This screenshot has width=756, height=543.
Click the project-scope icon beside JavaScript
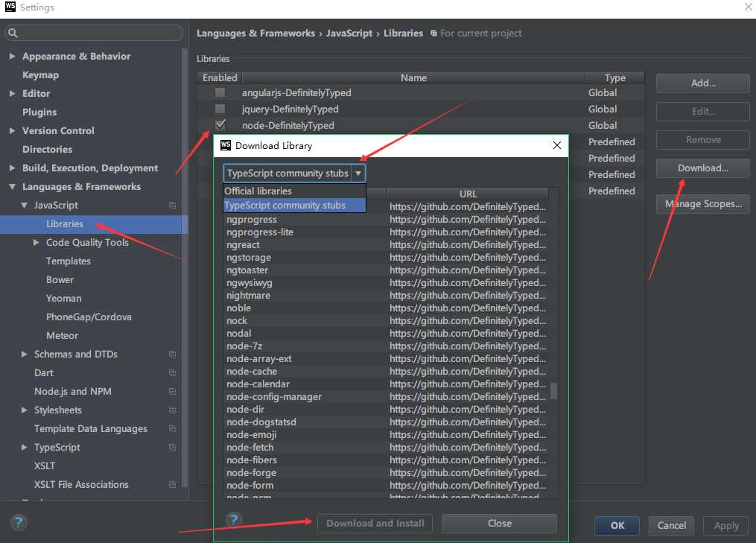tap(172, 206)
